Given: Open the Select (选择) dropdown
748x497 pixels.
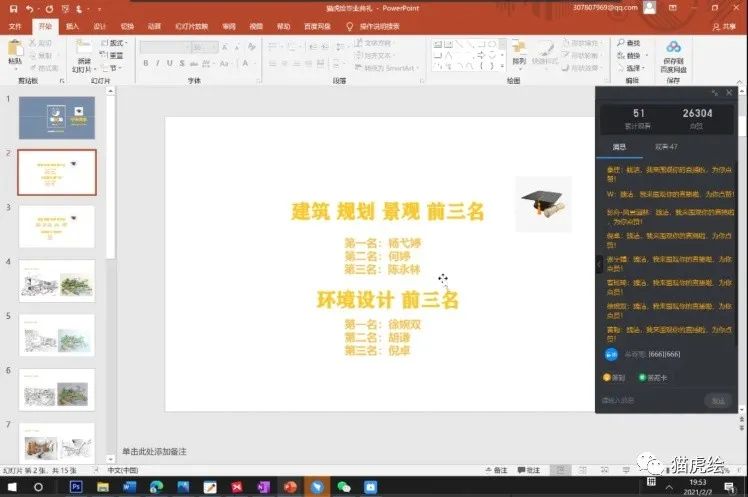Looking at the screenshot, I should (x=631, y=68).
